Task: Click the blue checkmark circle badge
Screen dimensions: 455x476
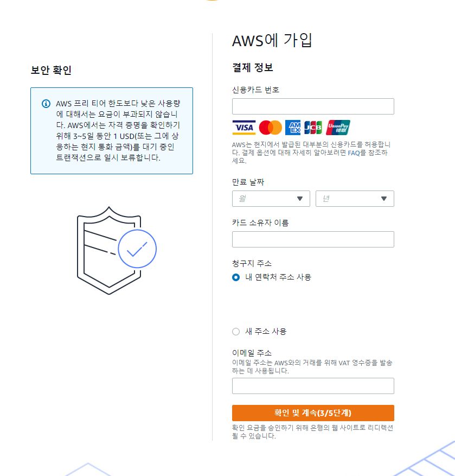Action: 137,249
